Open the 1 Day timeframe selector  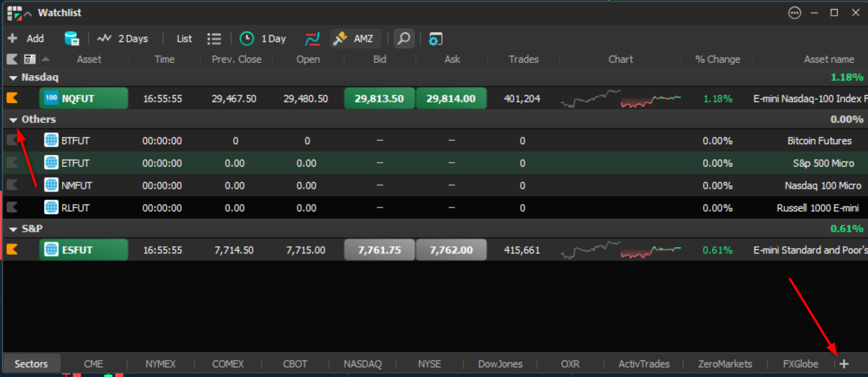263,39
